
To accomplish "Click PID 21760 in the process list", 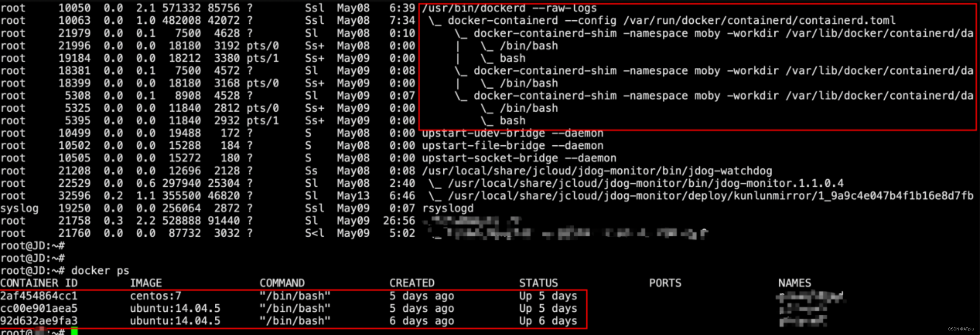I will (74, 233).
